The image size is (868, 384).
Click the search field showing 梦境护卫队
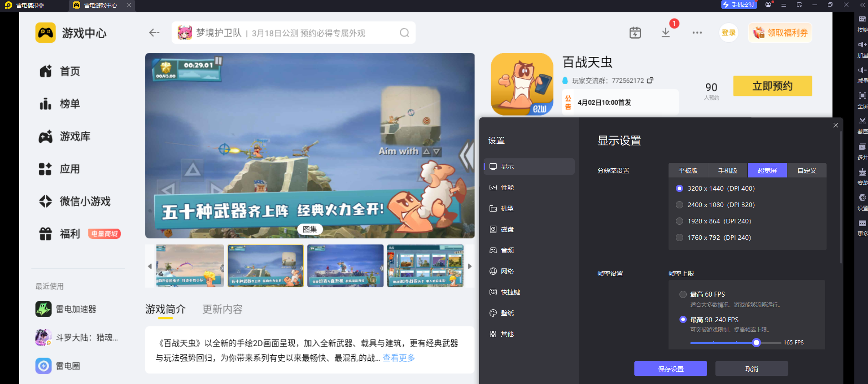(294, 33)
